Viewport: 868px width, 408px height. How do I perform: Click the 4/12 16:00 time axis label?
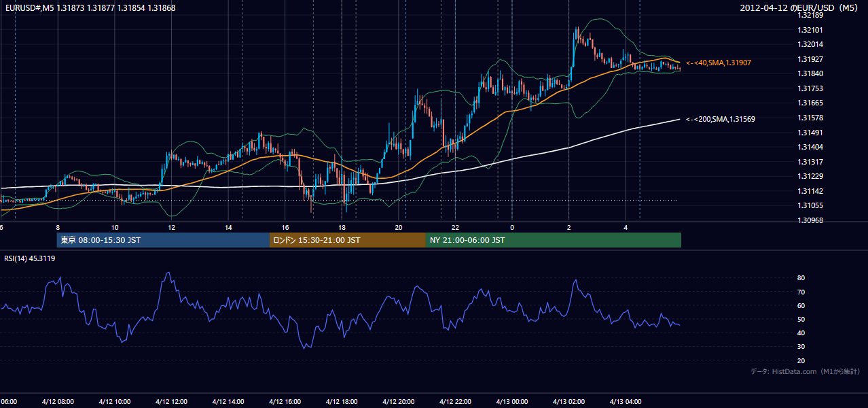pyautogui.click(x=285, y=401)
